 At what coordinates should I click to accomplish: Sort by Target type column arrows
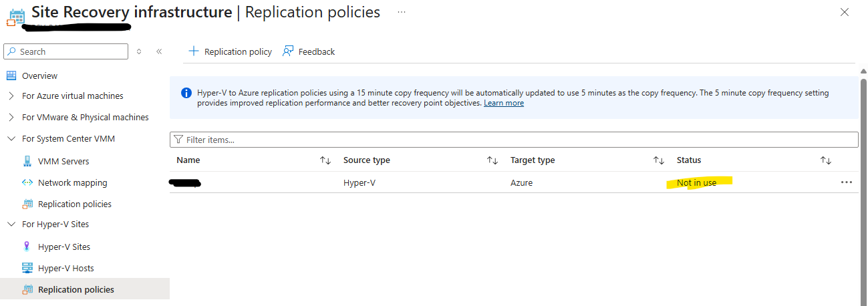659,160
